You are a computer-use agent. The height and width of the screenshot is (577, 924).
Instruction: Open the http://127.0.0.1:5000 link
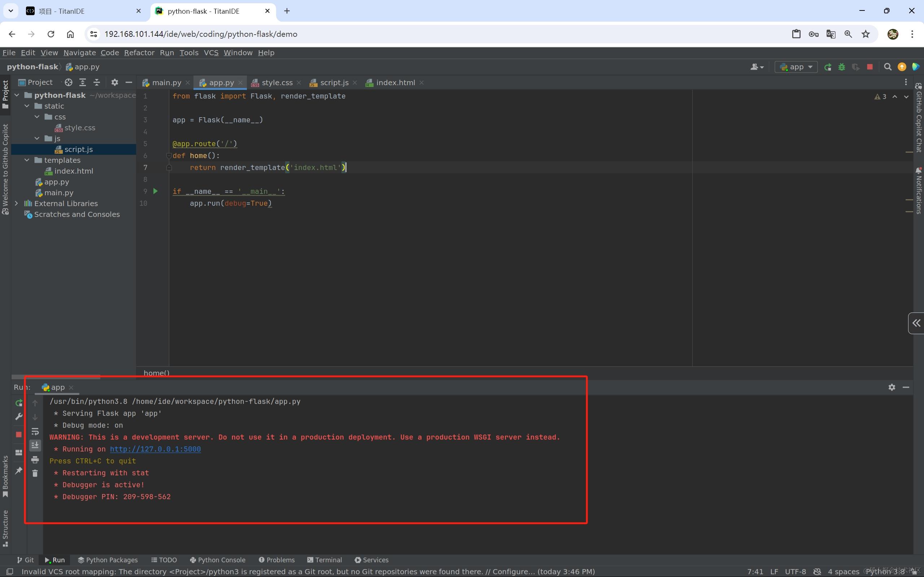point(155,449)
